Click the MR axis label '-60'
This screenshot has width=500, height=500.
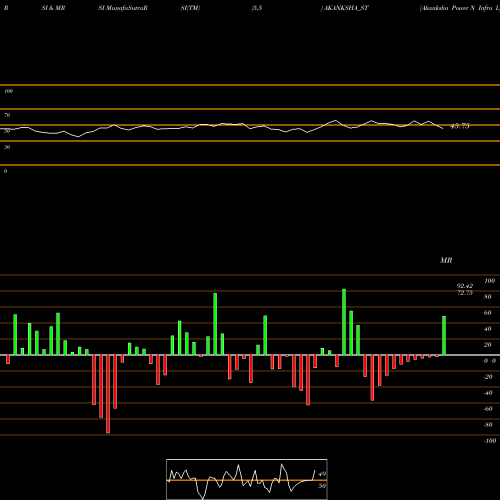pos(488,409)
